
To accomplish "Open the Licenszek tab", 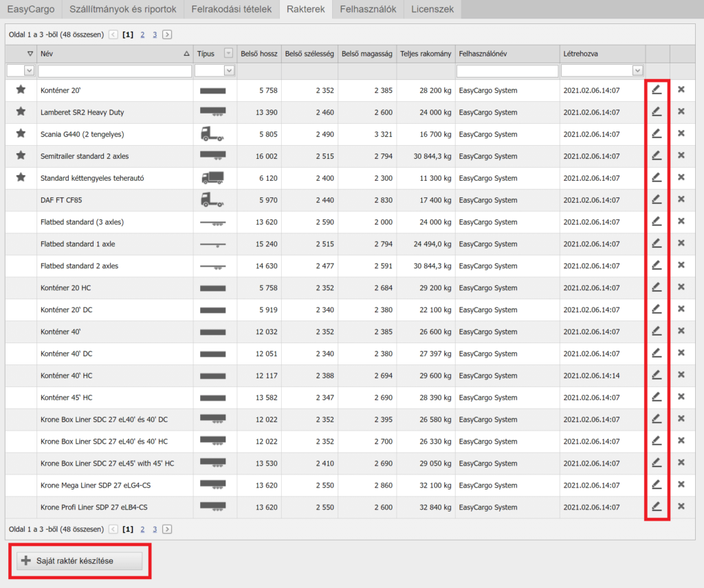I will (x=432, y=9).
